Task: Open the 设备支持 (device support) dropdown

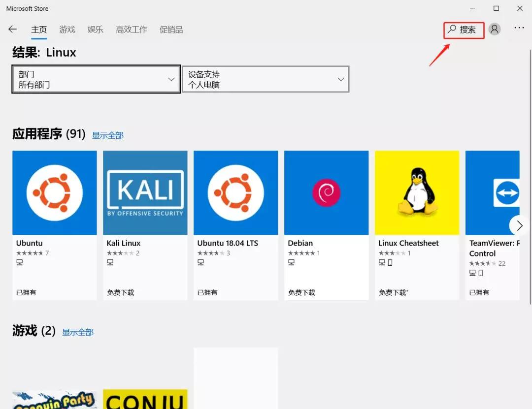Action: pos(266,79)
